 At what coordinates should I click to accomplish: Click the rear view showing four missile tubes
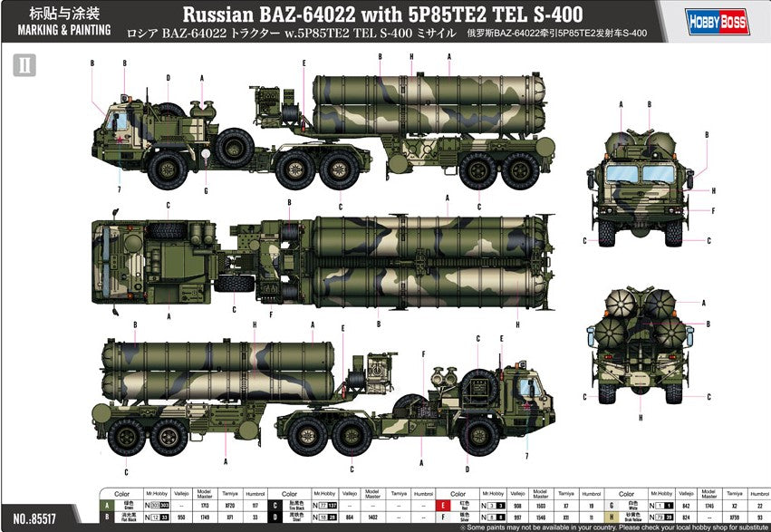641,346
